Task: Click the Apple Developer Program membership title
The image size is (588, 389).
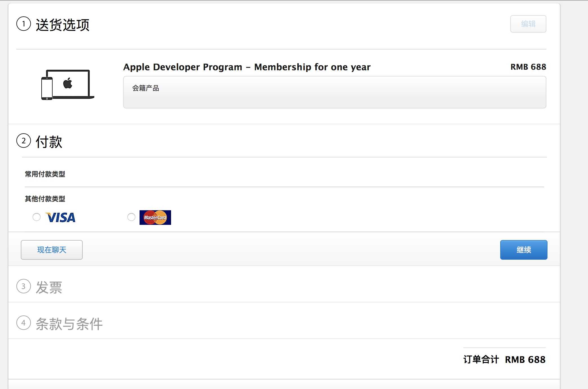Action: [x=247, y=67]
